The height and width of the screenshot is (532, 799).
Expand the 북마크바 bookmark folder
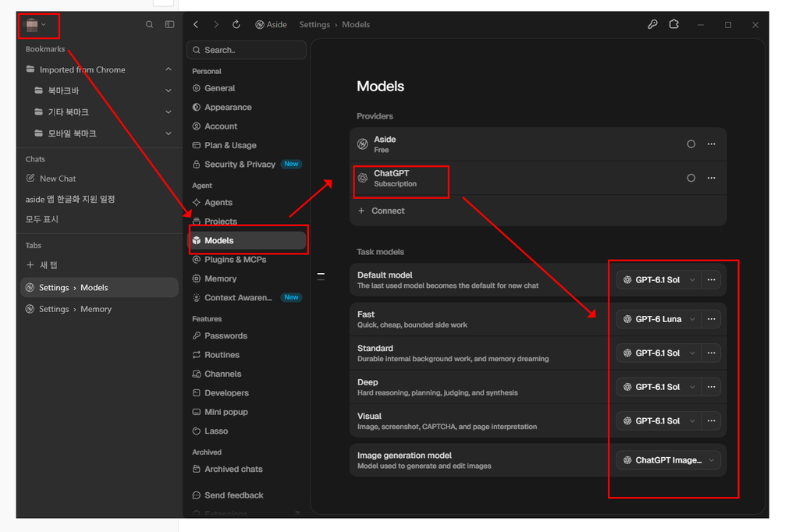click(x=169, y=90)
